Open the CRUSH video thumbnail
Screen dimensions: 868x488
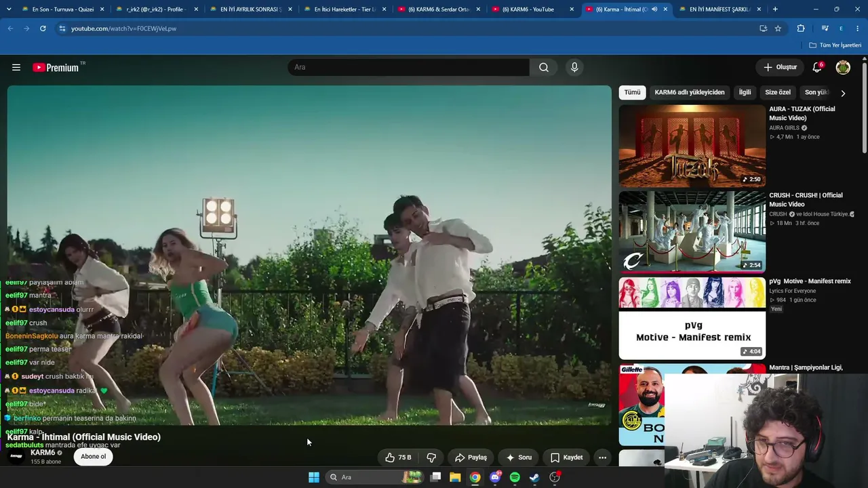tap(692, 232)
